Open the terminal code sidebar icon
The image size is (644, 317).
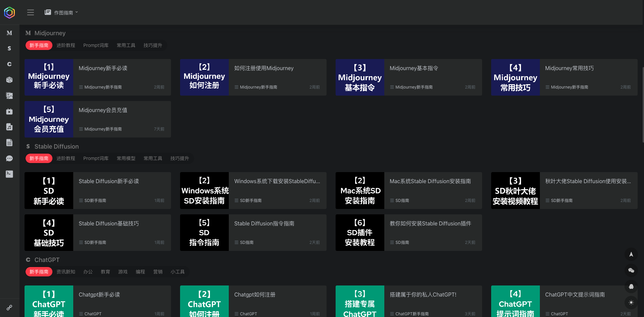pos(9,174)
